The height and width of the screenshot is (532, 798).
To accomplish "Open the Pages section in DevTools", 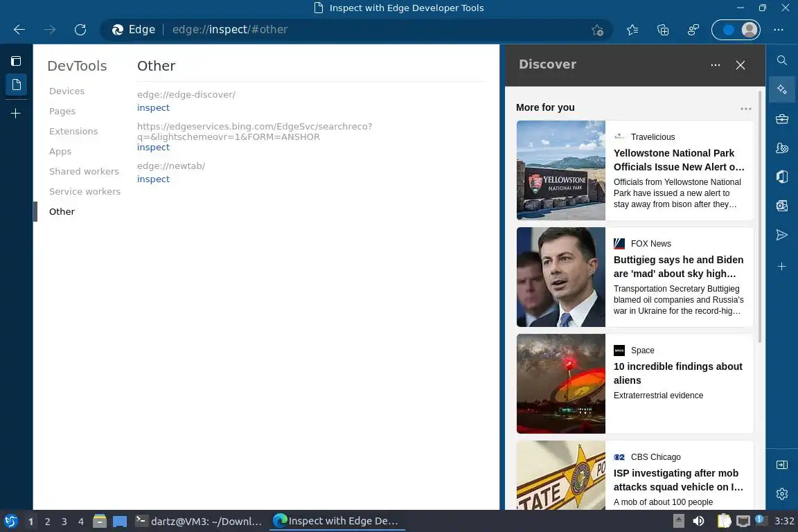I will coord(62,111).
